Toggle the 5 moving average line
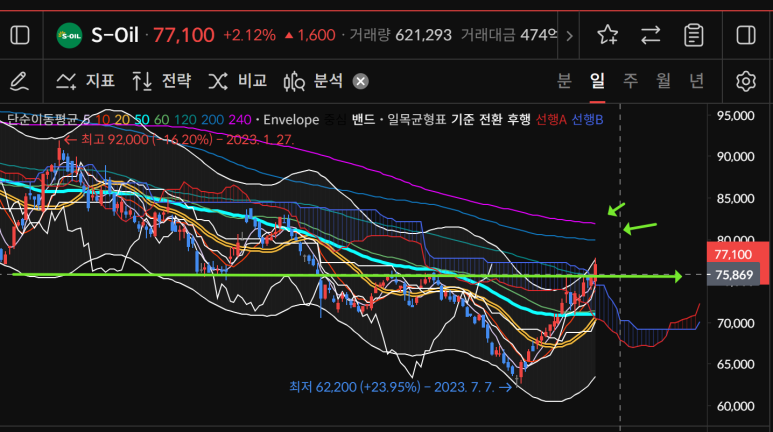This screenshot has height=432, width=773. pyautogui.click(x=86, y=119)
